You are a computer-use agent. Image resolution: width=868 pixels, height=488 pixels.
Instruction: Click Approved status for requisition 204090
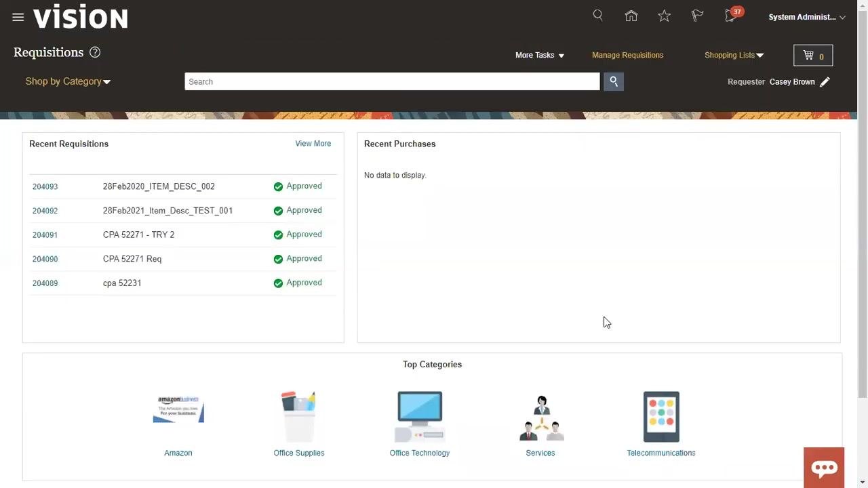point(298,259)
